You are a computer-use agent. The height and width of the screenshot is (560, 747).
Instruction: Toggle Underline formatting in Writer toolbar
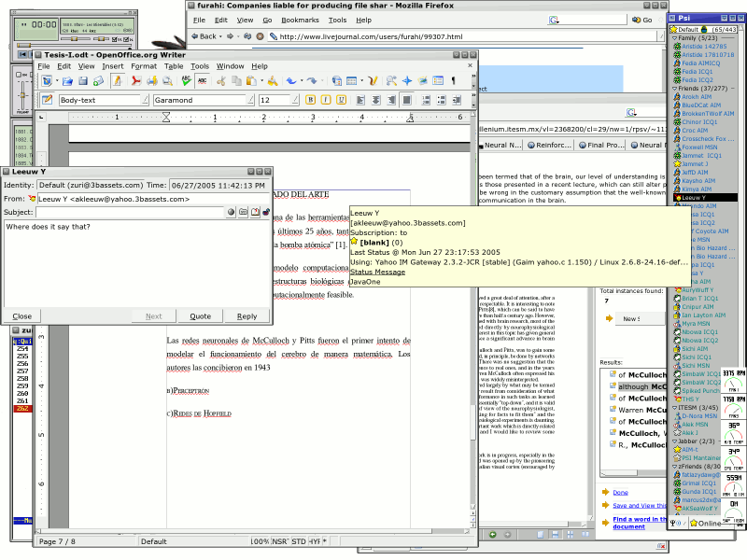342,100
